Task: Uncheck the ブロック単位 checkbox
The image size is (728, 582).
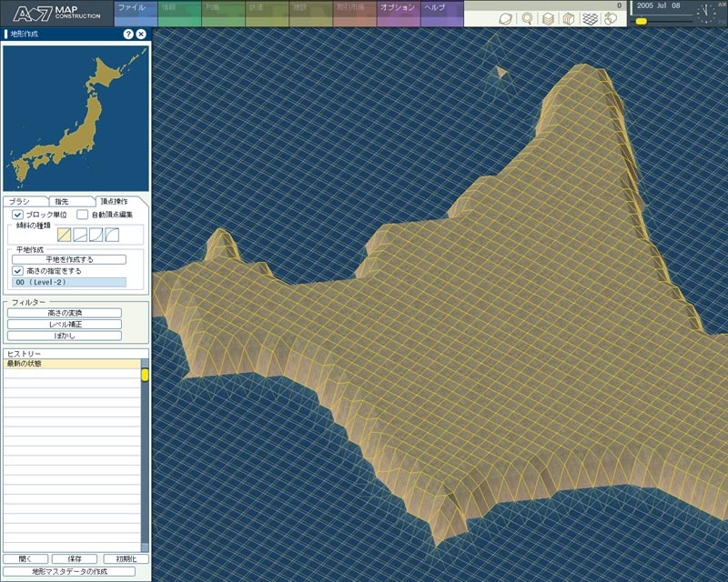Action: (x=17, y=215)
